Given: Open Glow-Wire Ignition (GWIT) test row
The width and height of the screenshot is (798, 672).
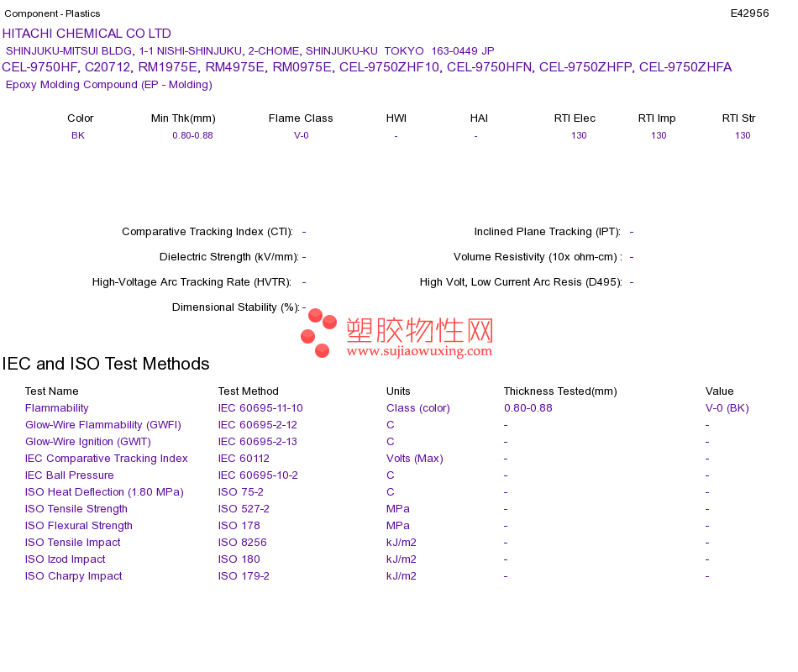Looking at the screenshot, I should tap(88, 442).
